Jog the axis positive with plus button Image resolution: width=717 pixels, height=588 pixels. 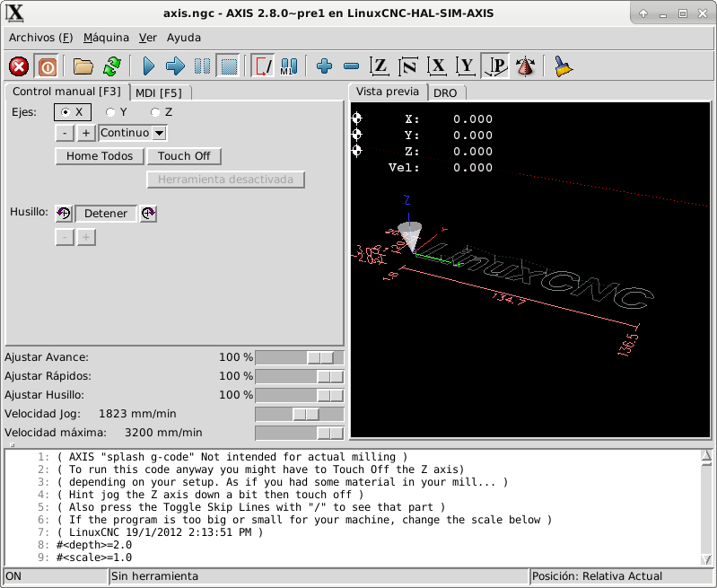point(86,133)
